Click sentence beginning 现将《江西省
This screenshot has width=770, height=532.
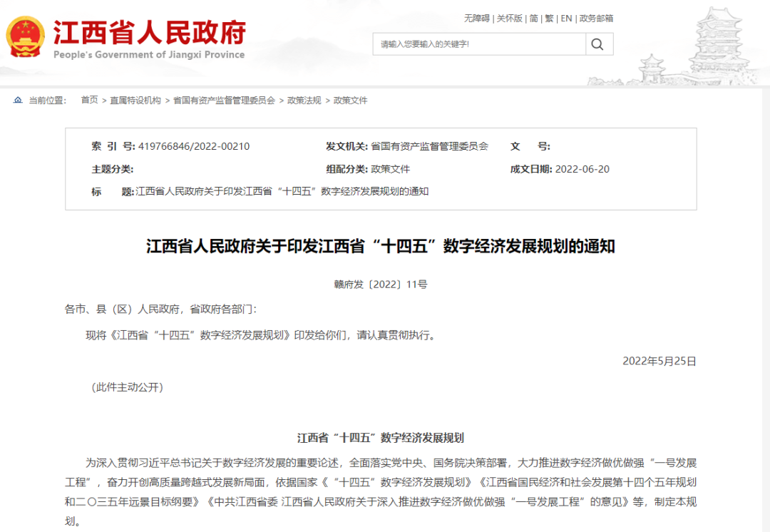pos(261,335)
